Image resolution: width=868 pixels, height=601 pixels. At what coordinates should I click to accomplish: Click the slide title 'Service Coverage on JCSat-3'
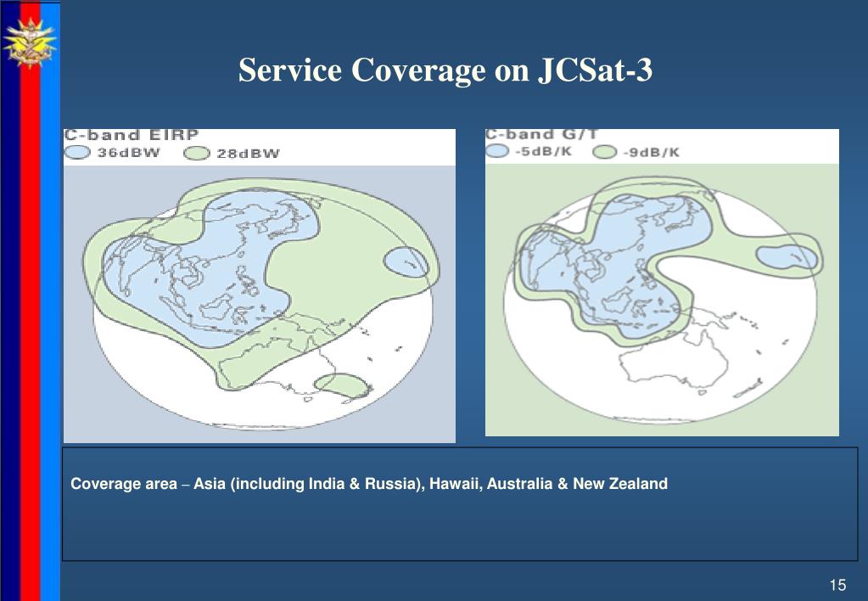[445, 70]
